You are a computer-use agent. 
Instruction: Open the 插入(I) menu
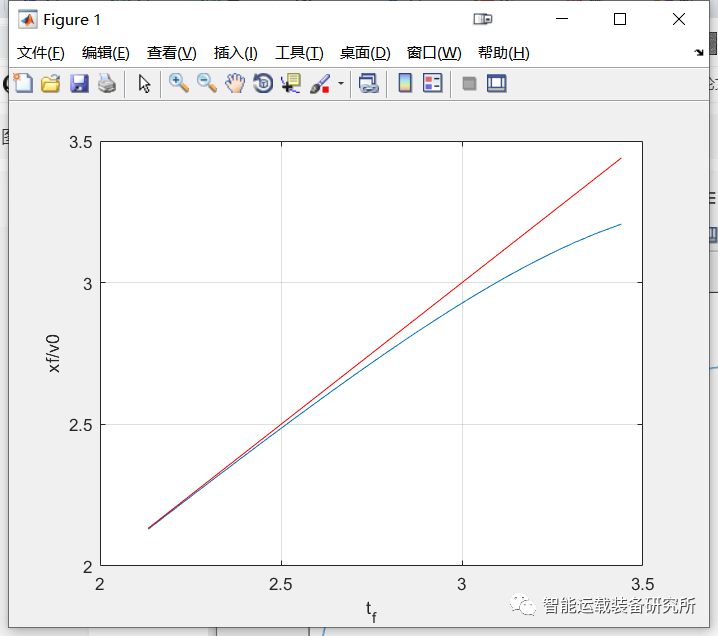tap(236, 53)
